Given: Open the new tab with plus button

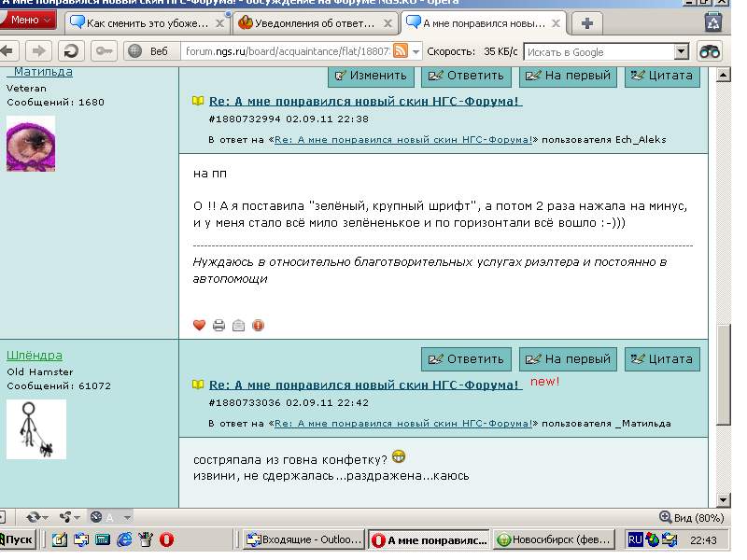Looking at the screenshot, I should tap(586, 22).
